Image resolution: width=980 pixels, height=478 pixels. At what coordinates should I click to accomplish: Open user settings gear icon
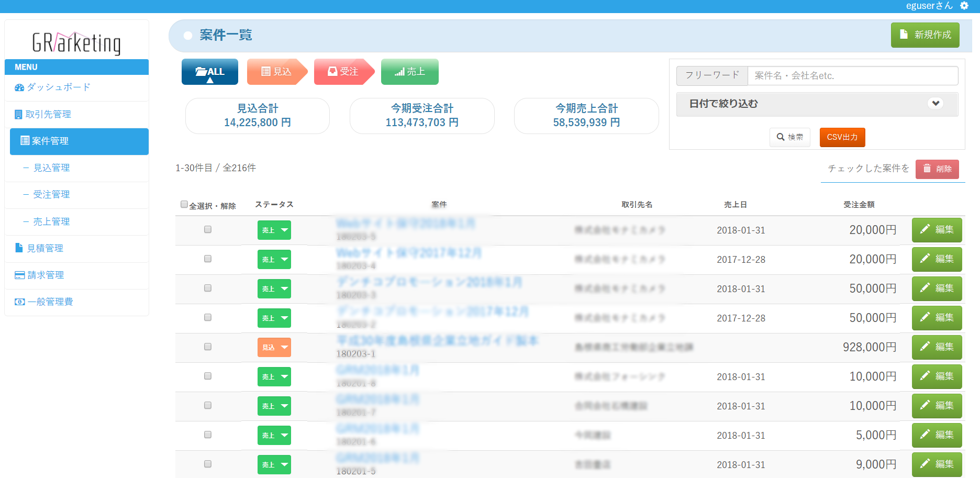click(964, 6)
